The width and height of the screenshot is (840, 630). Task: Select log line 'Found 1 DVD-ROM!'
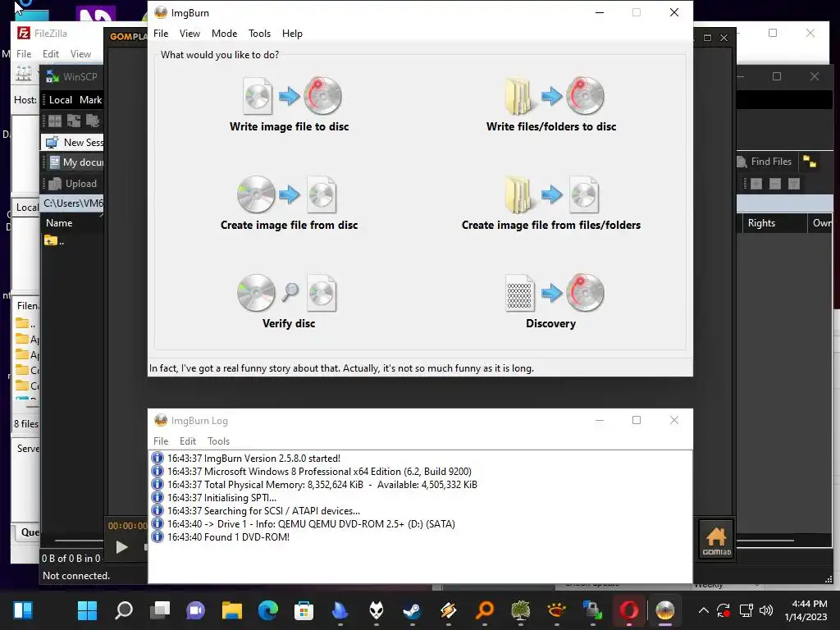[228, 537]
